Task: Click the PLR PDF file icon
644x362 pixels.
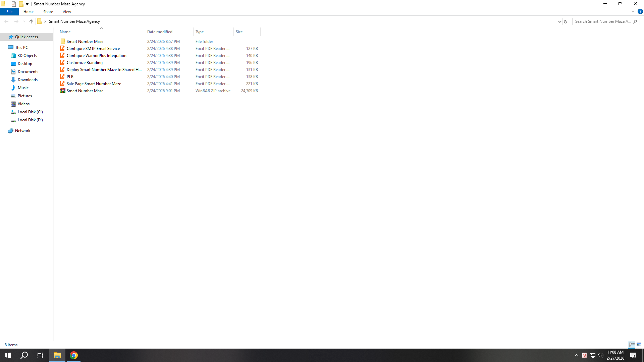Action: [x=63, y=77]
